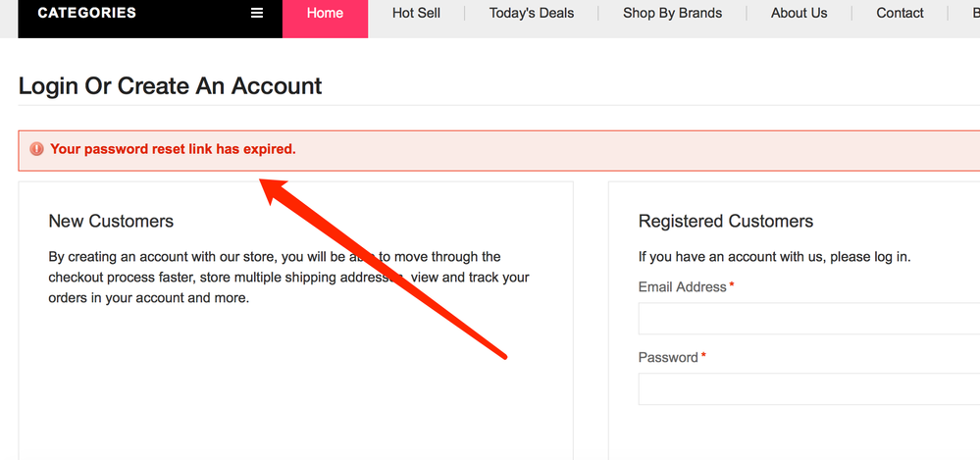Focus the Password input field
Screen dimensions: 980x460
click(808, 389)
